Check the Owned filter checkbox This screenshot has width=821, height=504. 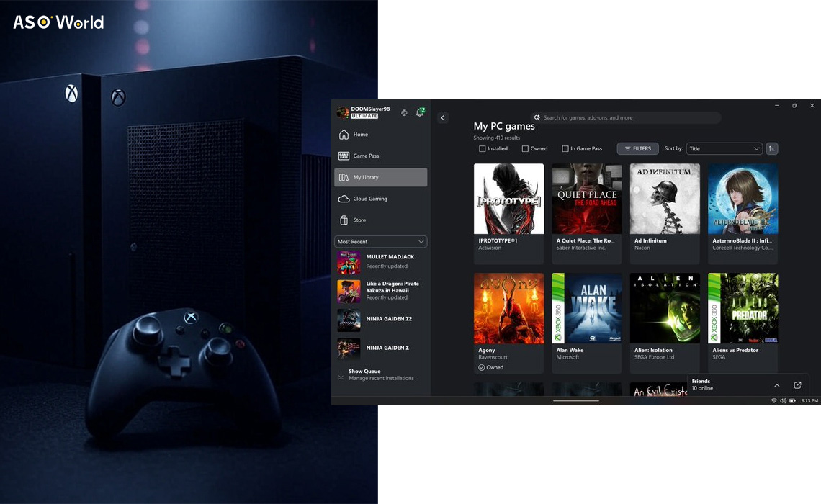pyautogui.click(x=525, y=148)
